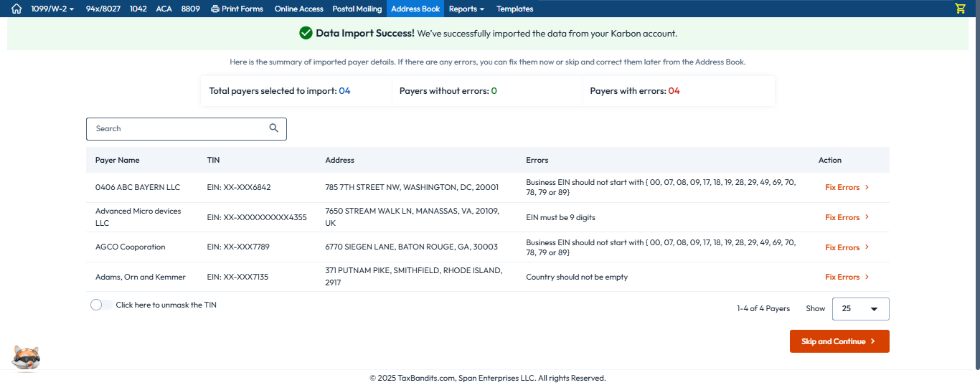Click the Skip and Continue button
Screen dimensions: 980x385
click(x=839, y=341)
